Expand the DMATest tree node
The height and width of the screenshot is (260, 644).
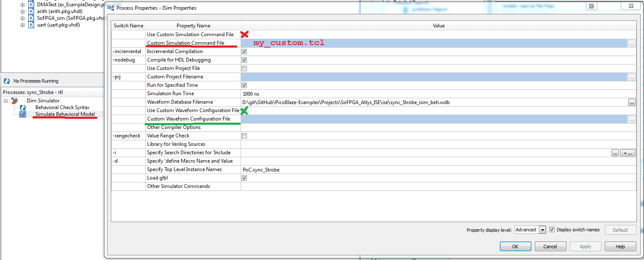point(23,5)
